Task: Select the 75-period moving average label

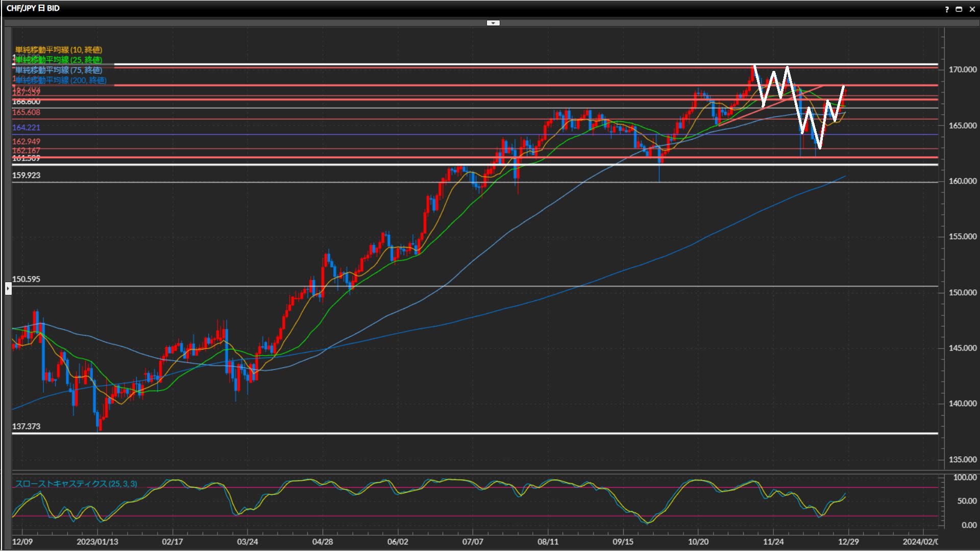Action: point(58,70)
